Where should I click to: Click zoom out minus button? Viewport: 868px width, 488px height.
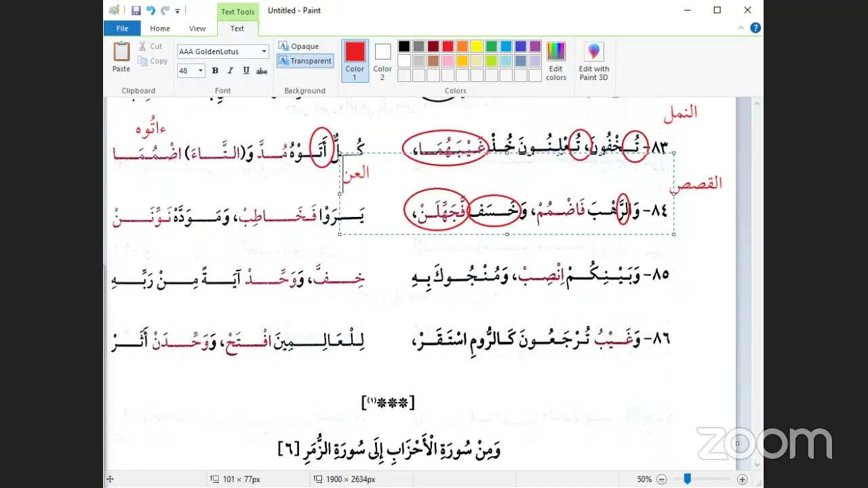click(x=662, y=479)
